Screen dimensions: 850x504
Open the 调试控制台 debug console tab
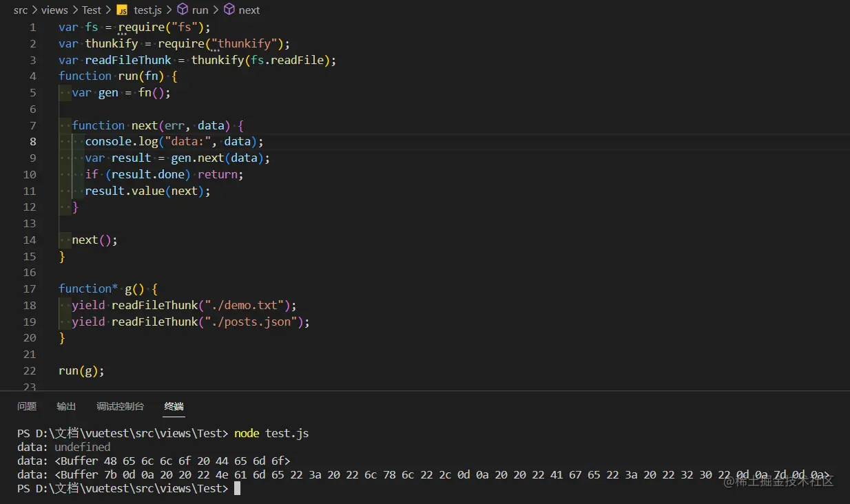121,406
